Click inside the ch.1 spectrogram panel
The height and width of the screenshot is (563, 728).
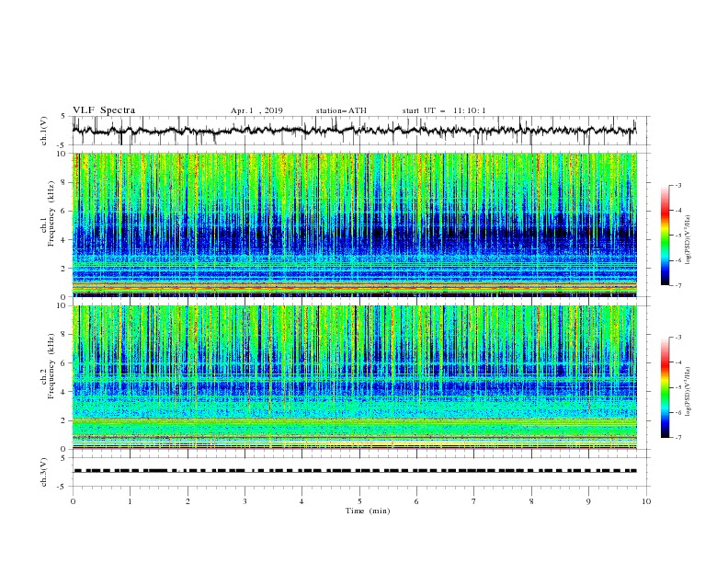click(x=354, y=224)
